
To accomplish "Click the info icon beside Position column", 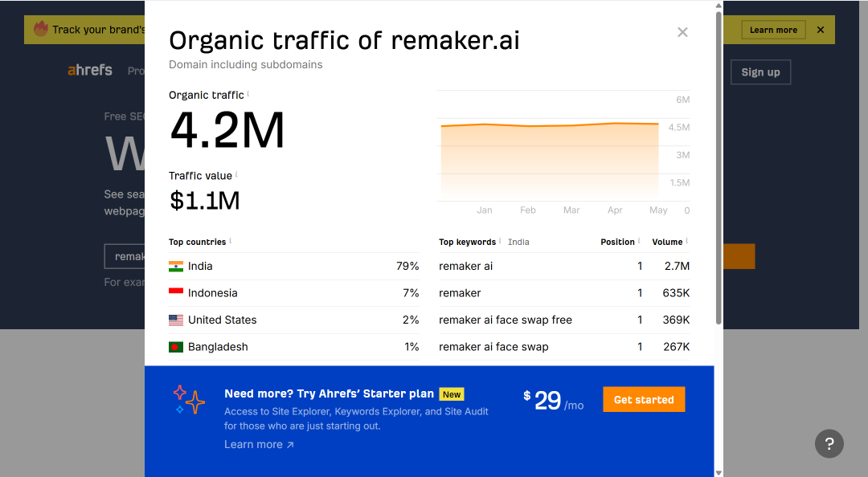I will point(639,241).
